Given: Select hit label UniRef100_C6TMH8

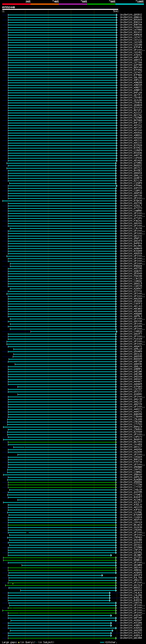Looking at the screenshot, I should point(131,30).
